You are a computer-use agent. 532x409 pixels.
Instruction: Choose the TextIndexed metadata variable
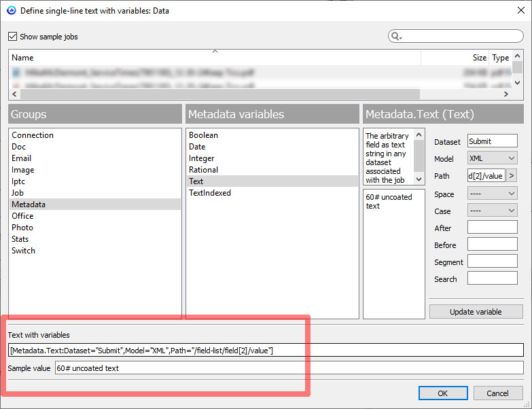[x=210, y=193]
